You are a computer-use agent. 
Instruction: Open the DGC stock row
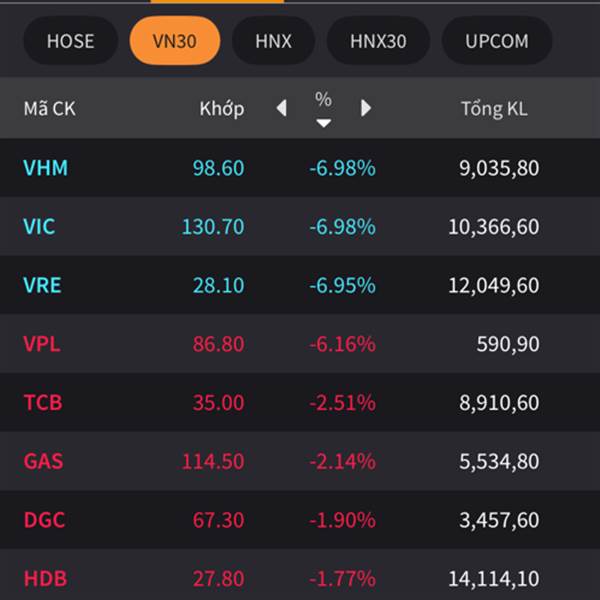click(x=44, y=520)
